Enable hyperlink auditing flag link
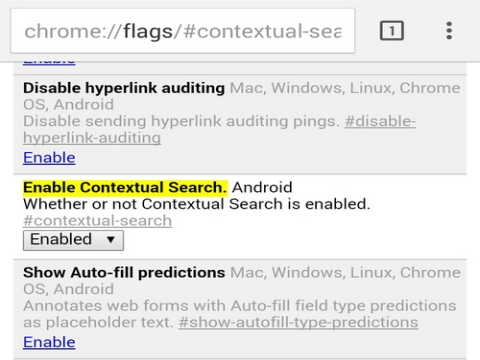 point(49,157)
